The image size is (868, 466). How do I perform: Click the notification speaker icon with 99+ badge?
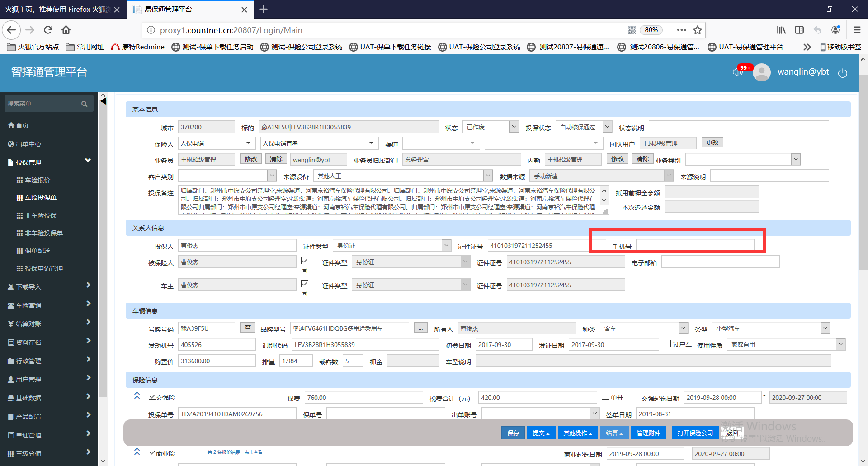pos(738,72)
